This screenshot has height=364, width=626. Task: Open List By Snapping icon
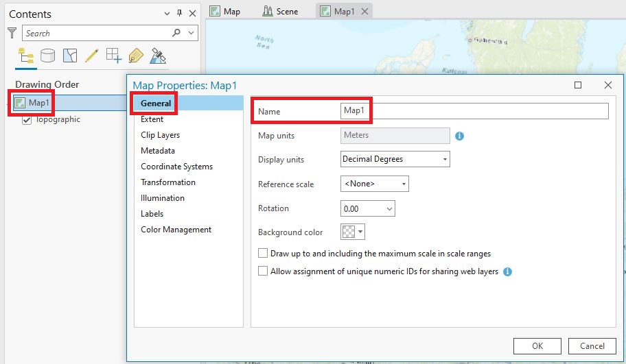[x=113, y=56]
